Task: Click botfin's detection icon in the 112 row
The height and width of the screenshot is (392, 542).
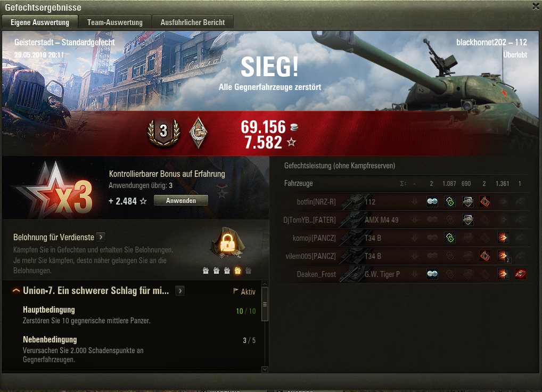Action: pos(432,201)
